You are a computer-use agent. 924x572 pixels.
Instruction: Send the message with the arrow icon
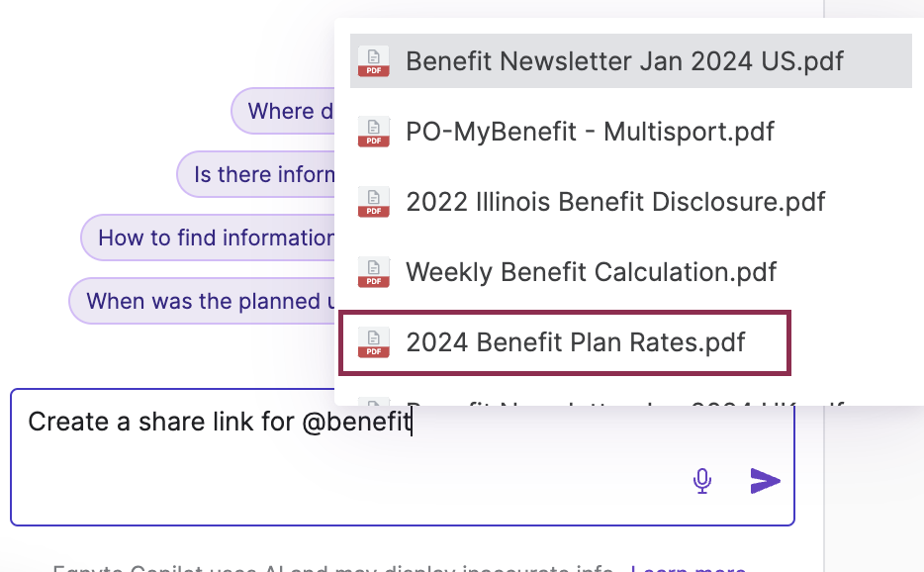(x=765, y=481)
